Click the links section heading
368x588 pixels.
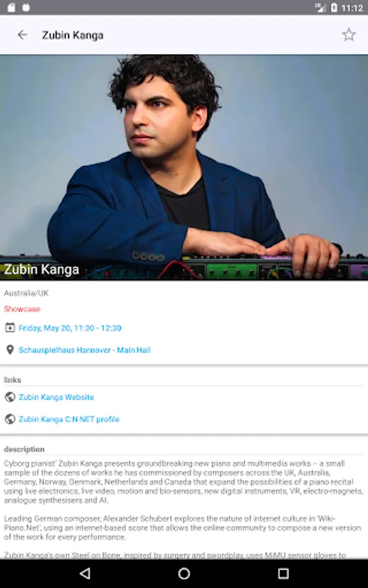pyautogui.click(x=12, y=380)
